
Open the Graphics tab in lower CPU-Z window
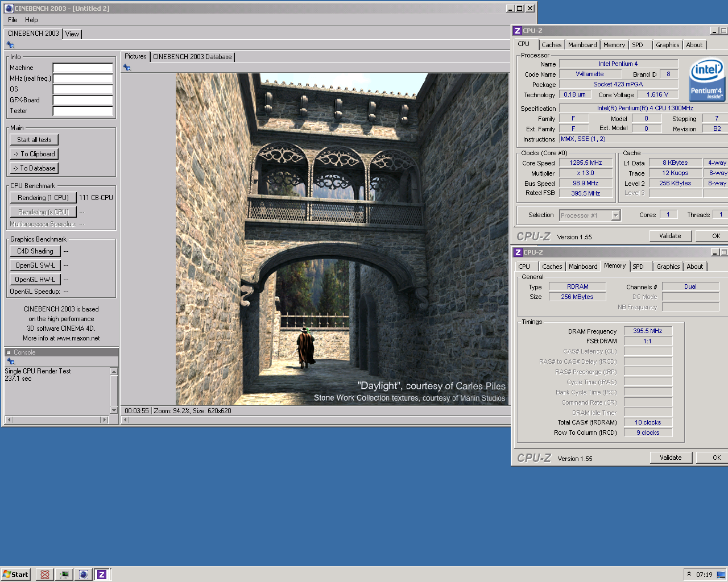pos(668,267)
